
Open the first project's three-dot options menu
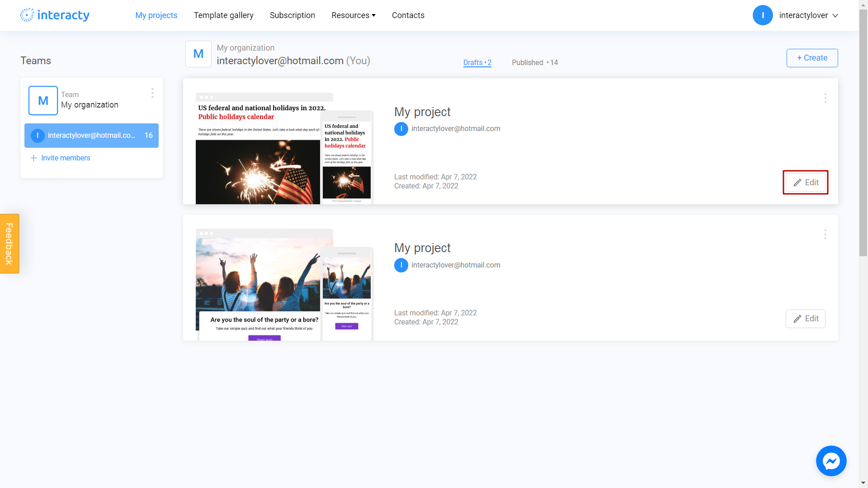tap(825, 98)
